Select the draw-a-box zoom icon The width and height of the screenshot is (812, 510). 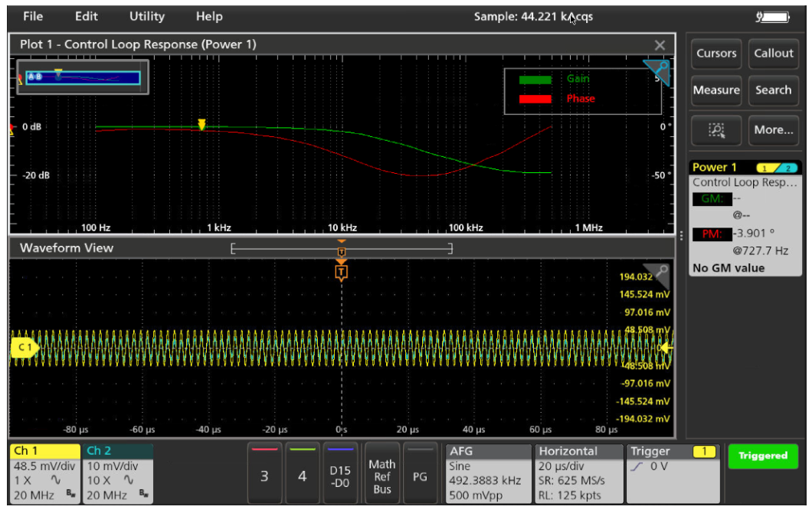pyautogui.click(x=716, y=130)
